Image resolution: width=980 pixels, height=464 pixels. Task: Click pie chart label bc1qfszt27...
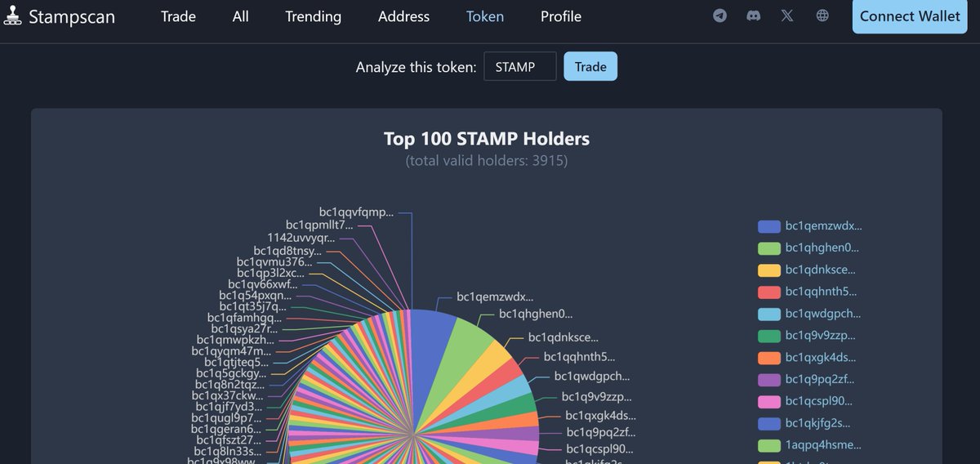[x=228, y=440]
